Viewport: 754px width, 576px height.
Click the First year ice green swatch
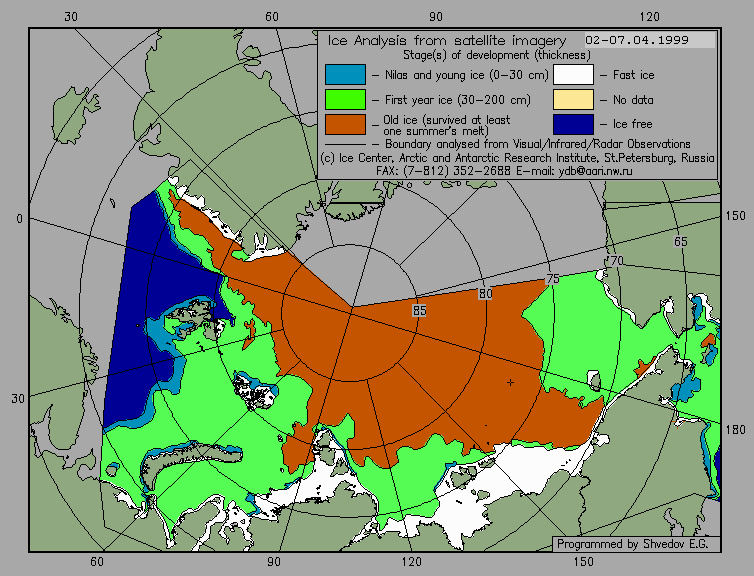pyautogui.click(x=345, y=100)
